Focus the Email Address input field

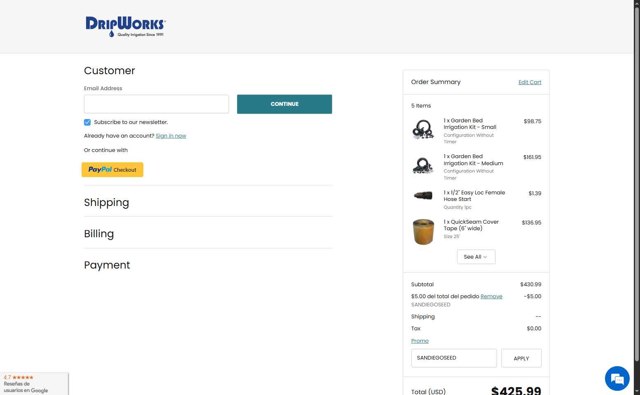click(x=156, y=104)
